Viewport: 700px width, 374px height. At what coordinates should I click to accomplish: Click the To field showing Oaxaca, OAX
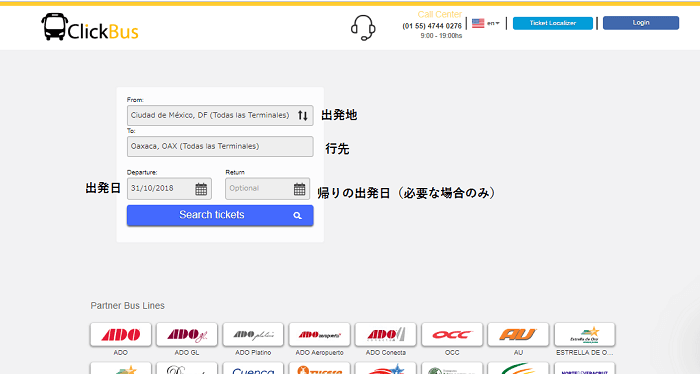pos(220,146)
